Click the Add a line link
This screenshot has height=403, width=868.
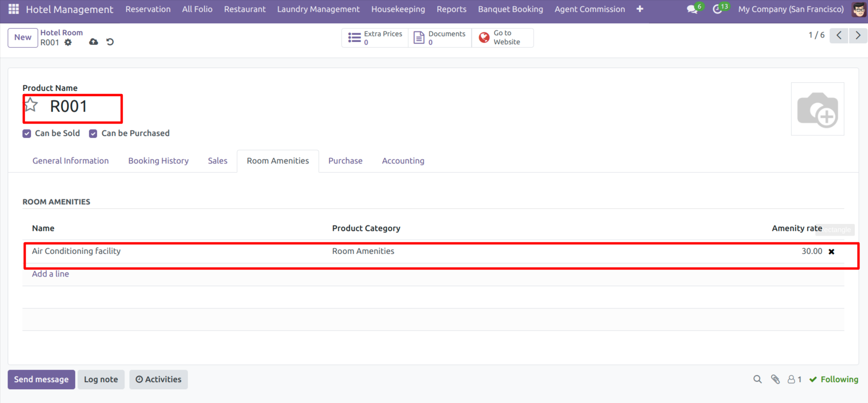50,274
